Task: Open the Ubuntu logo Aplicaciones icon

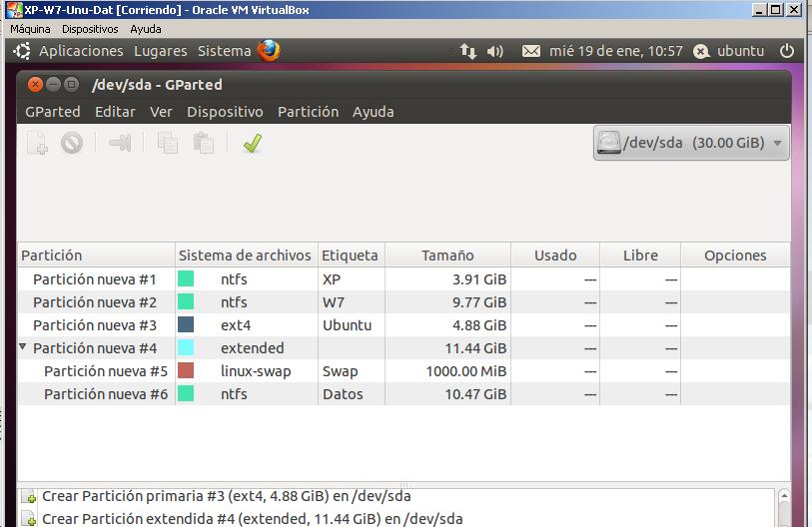Action: [x=22, y=51]
